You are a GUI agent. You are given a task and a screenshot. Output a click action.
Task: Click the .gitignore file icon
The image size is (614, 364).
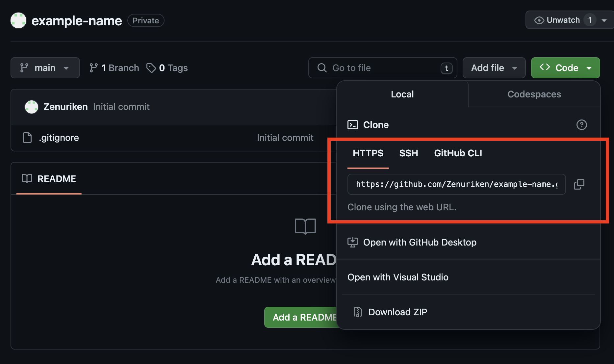point(27,138)
